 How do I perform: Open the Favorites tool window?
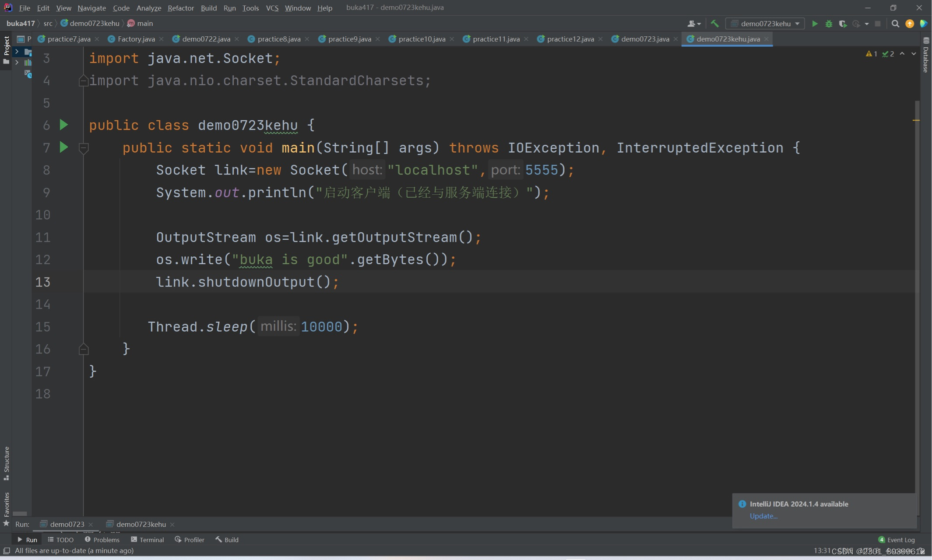tap(6, 509)
